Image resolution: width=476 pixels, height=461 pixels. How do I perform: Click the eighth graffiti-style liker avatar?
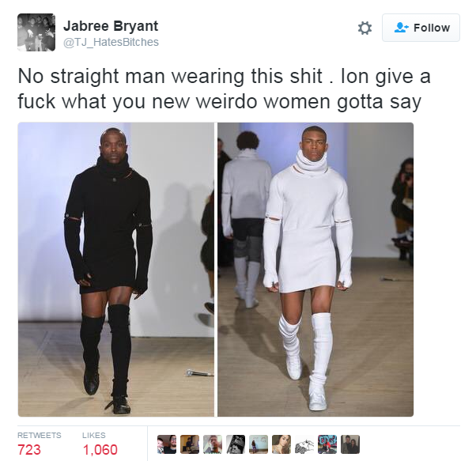coord(327,444)
